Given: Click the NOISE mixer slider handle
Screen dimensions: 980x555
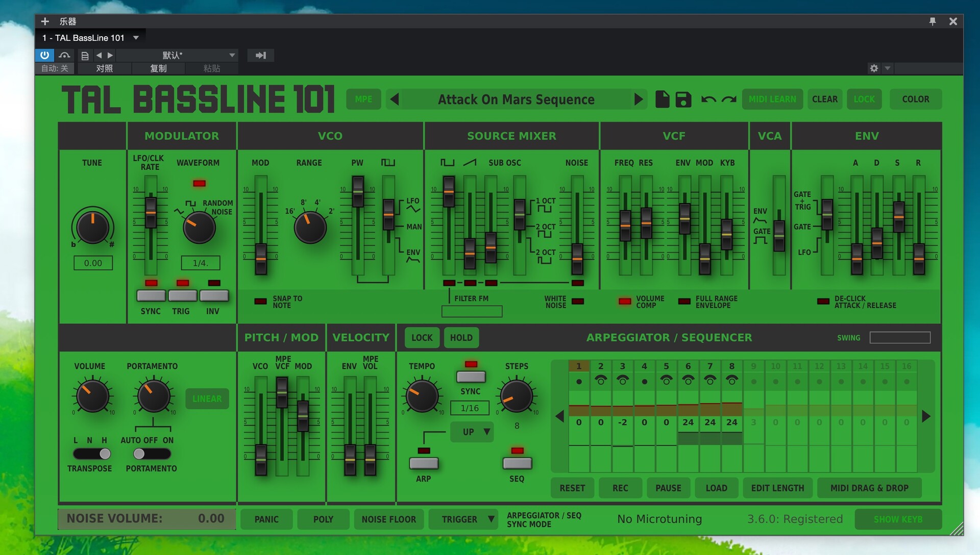Looking at the screenshot, I should tap(577, 259).
